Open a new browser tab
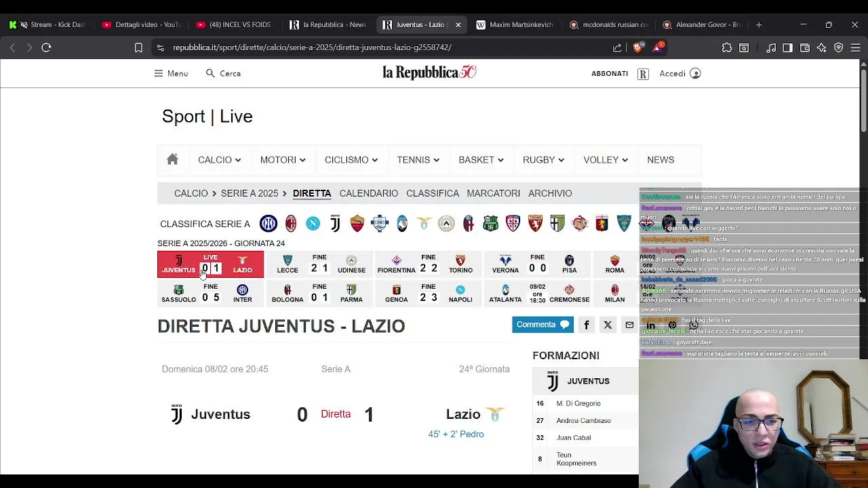868x488 pixels. pos(759,24)
